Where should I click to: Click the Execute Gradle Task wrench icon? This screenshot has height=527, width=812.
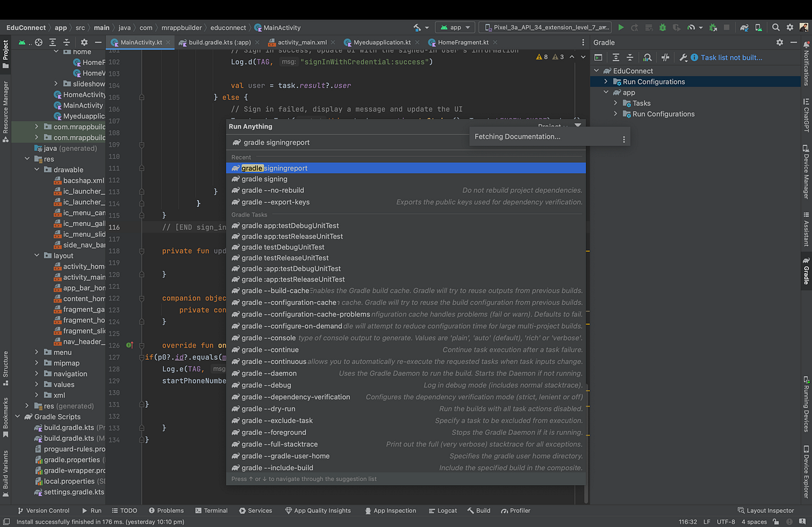pos(683,58)
